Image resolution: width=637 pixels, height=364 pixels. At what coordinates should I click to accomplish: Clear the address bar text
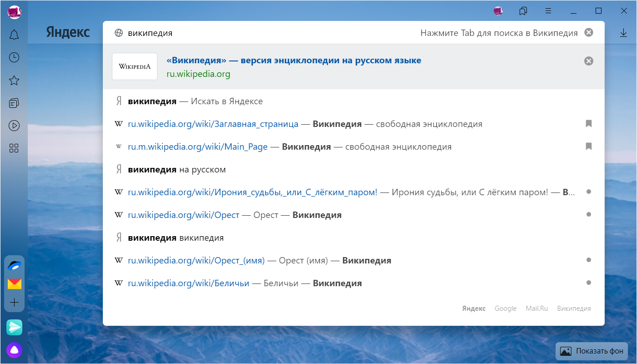click(589, 32)
